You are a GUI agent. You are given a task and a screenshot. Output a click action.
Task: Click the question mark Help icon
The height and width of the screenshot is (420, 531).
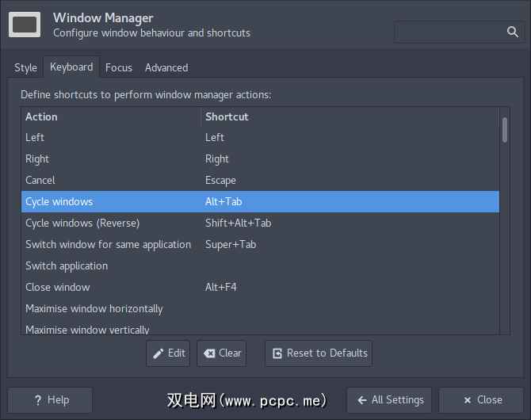coord(37,400)
